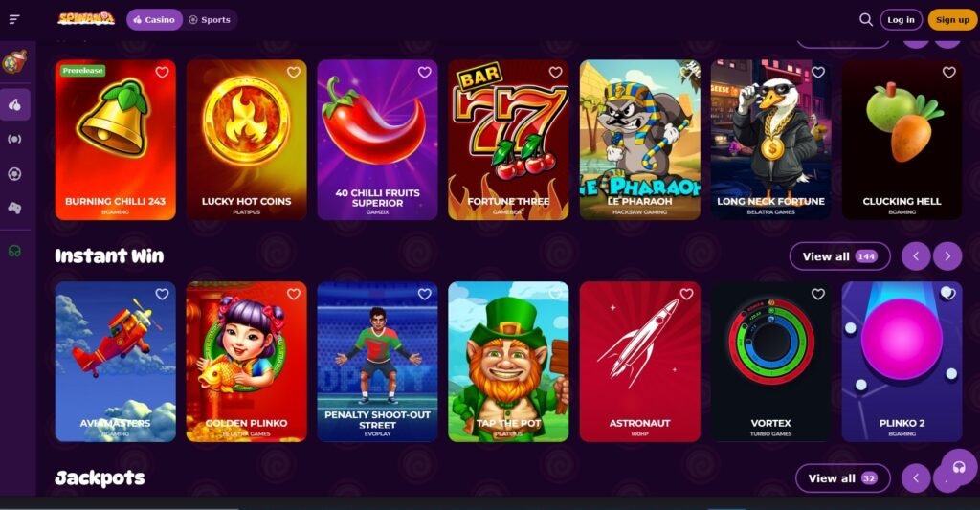This screenshot has height=510, width=980.
Task: Switch to the Casino tab
Action: [x=154, y=20]
